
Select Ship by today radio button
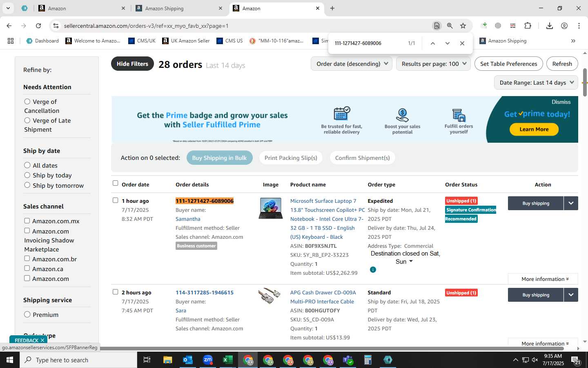coord(27,175)
